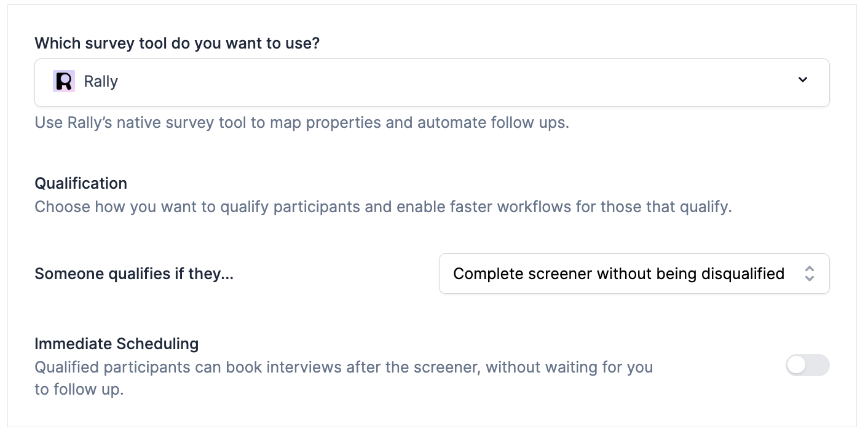Click the chevron-down arrow on survey tool selector

pyautogui.click(x=802, y=80)
